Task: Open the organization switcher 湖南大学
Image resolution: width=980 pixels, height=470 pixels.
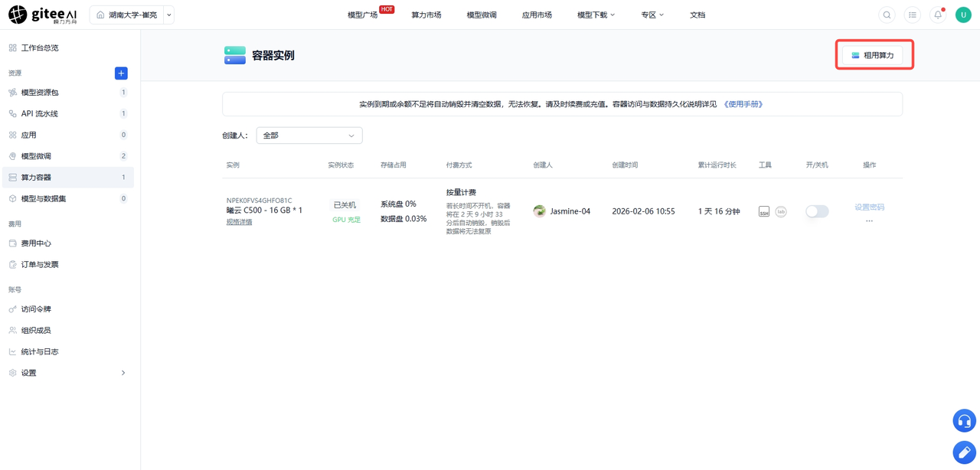Action: pyautogui.click(x=132, y=15)
